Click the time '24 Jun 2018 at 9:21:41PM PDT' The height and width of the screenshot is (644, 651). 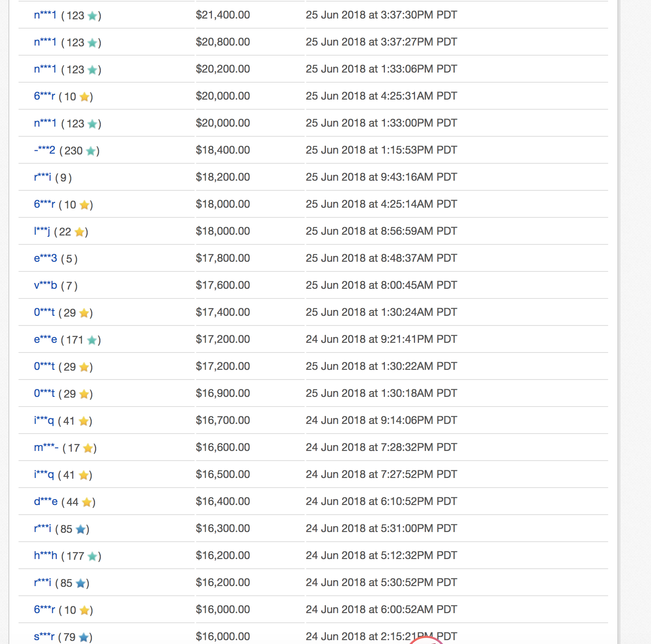381,339
